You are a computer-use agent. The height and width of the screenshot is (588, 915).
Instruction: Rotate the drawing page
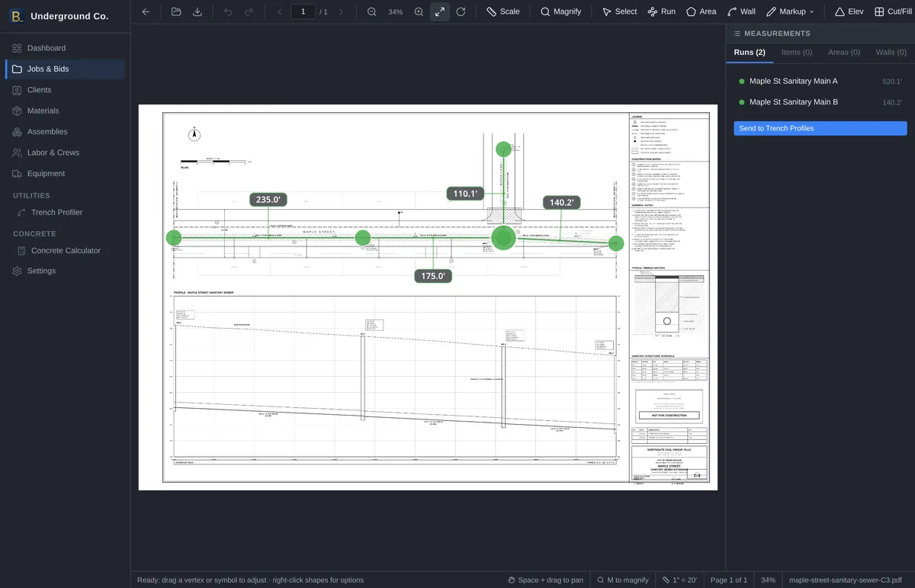coord(461,11)
